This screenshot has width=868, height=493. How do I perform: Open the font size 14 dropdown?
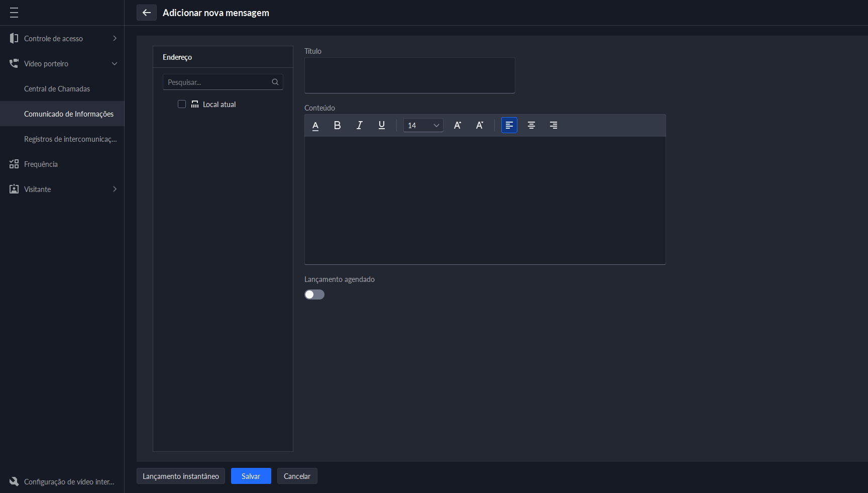(423, 126)
